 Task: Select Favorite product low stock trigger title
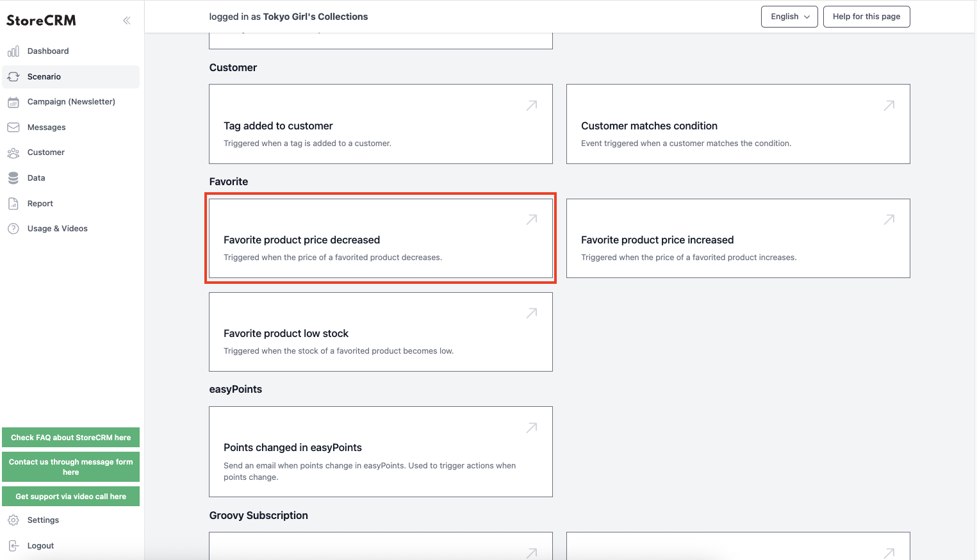coord(286,334)
